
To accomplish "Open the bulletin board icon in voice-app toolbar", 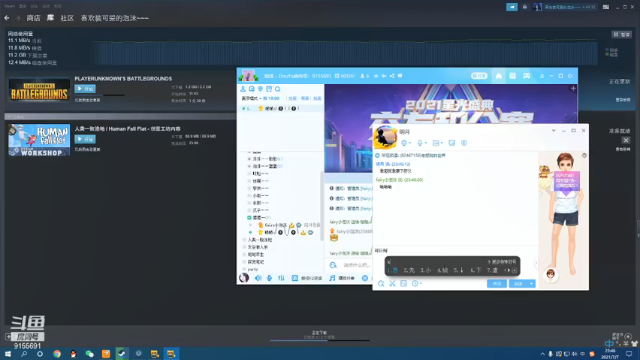I will [269, 89].
